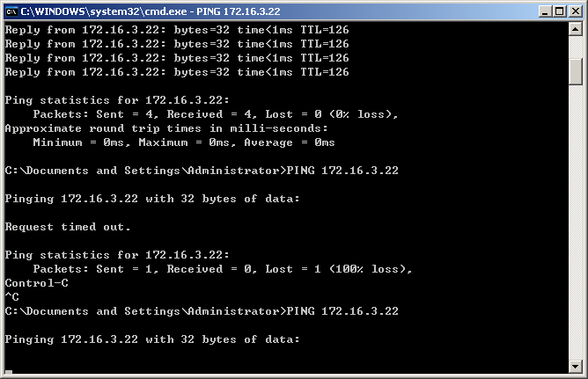Click the blinking cursor at the console bottom
The width and height of the screenshot is (588, 379).
point(8,372)
